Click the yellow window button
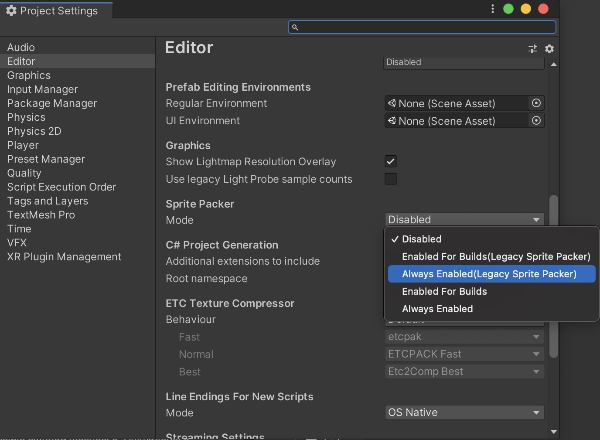Screen dimensions: 600x440 coord(526,9)
